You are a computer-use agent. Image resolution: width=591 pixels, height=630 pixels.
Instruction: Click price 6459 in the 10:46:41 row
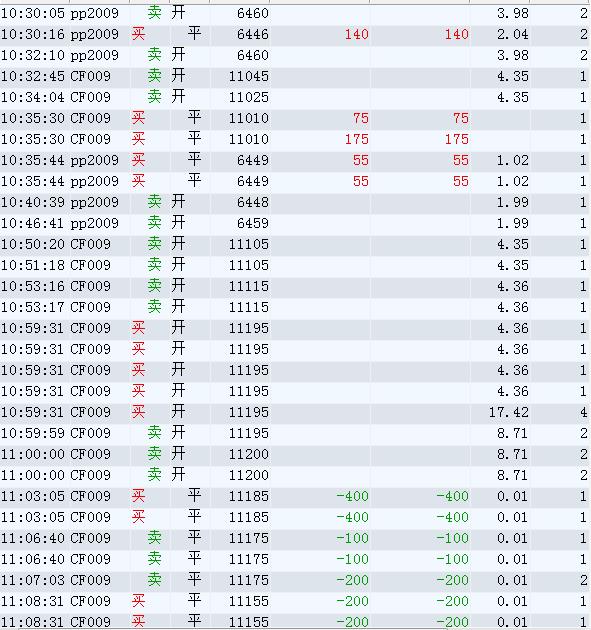(252, 223)
